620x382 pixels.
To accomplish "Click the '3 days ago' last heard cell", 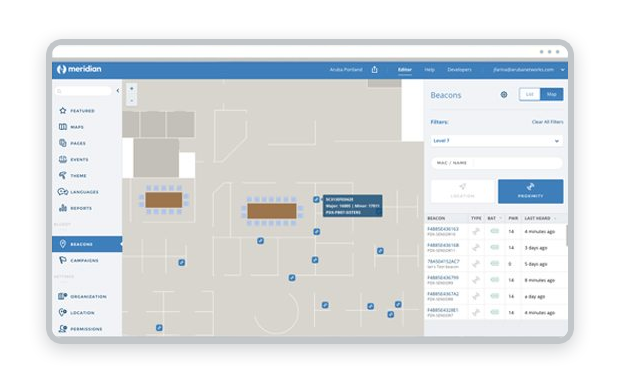I will click(x=536, y=248).
